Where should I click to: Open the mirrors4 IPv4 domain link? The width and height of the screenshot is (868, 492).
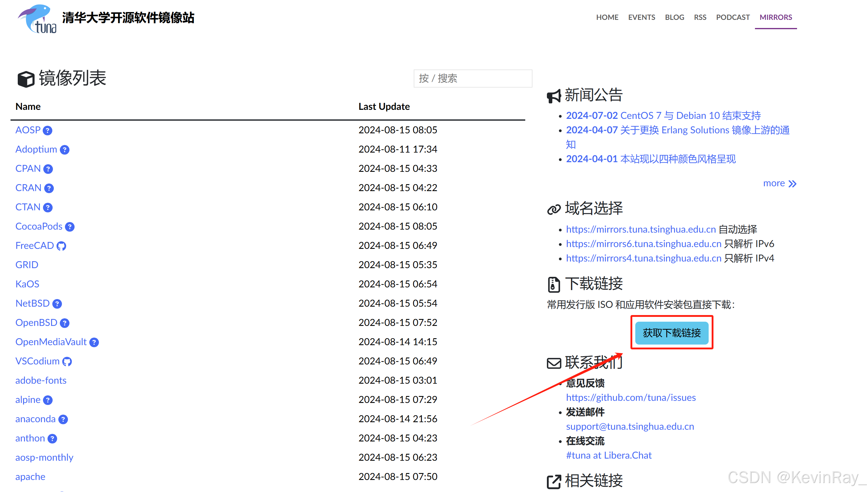pyautogui.click(x=643, y=258)
